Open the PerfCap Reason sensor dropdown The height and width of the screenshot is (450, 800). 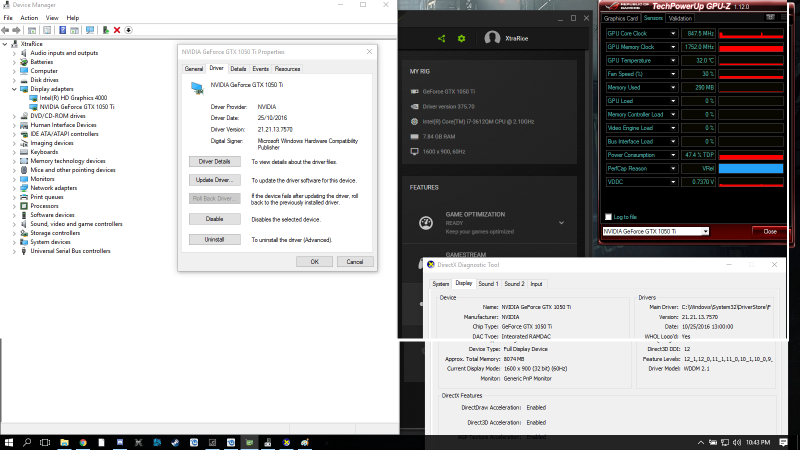click(673, 168)
